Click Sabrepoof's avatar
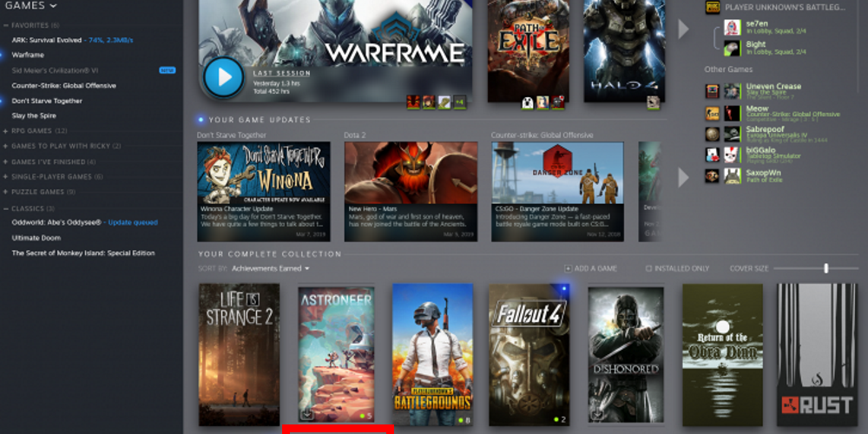868x434 pixels. tap(733, 134)
